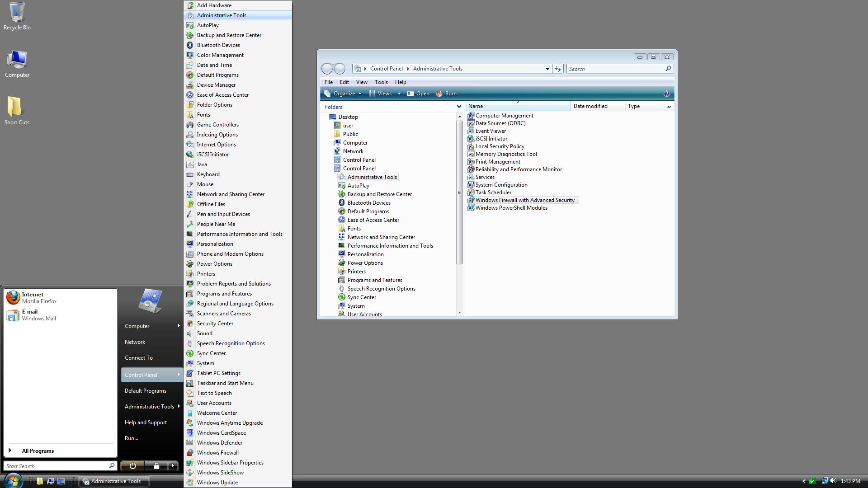The width and height of the screenshot is (868, 488).
Task: Select Local Security Policy in file list
Action: click(496, 146)
